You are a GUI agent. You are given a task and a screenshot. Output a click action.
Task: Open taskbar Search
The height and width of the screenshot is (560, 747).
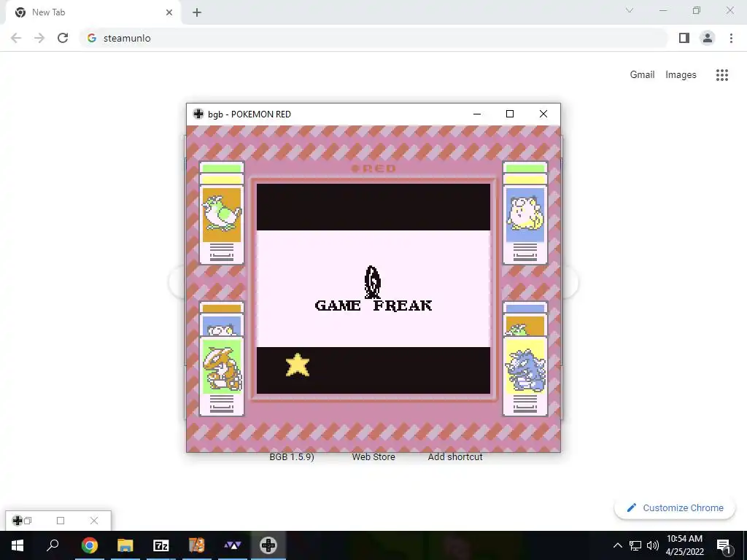coord(53,545)
